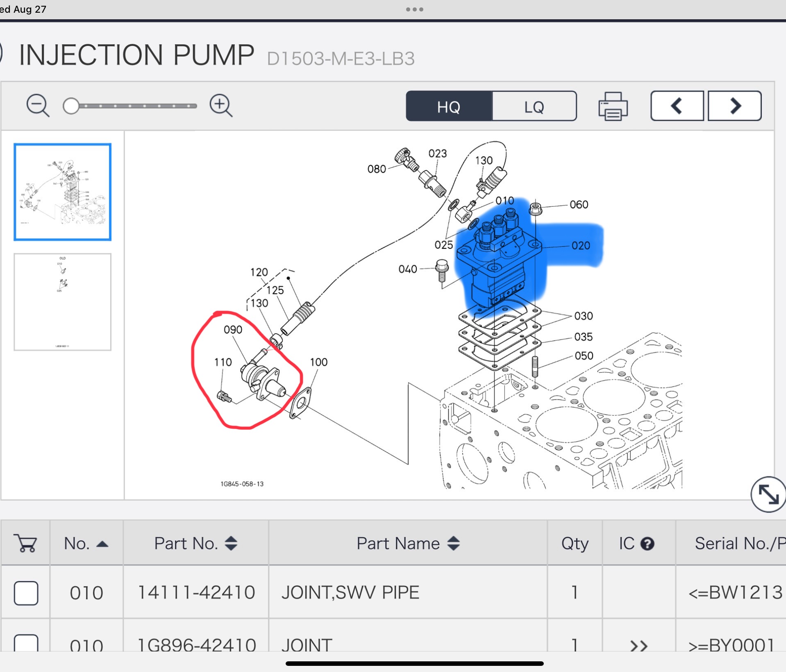Check the box for part 14111-42410

coord(26,593)
